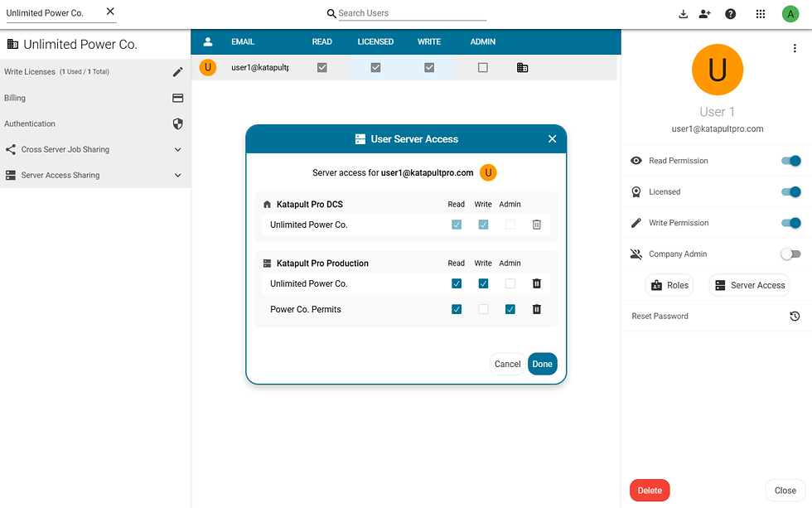
Task: Open the help question mark icon
Action: tap(730, 14)
